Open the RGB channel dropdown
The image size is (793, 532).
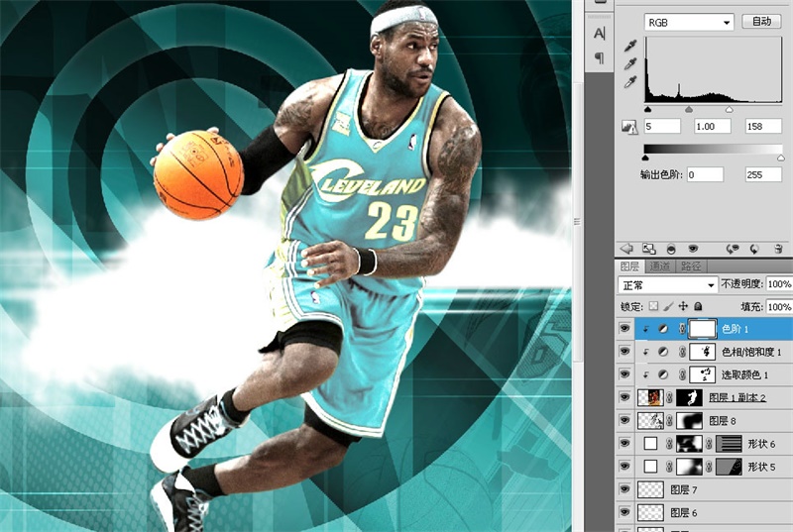pos(688,22)
